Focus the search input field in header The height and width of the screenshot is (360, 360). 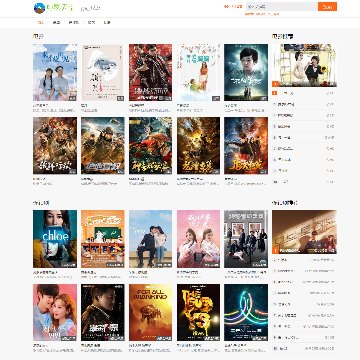[x=281, y=7]
